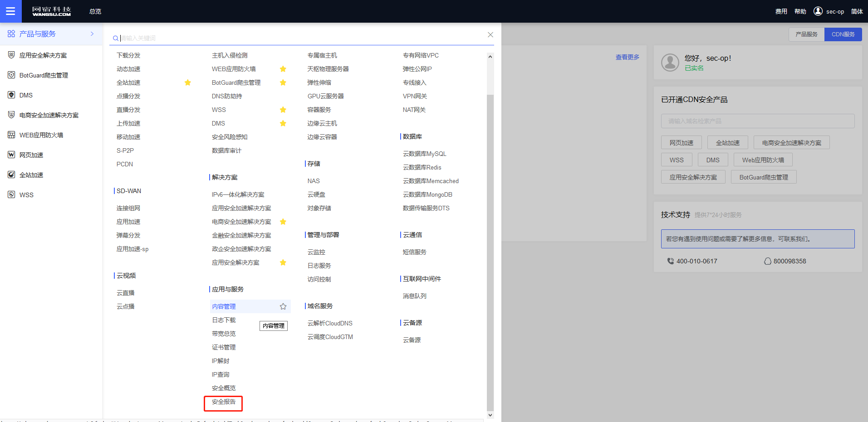868x422 pixels.
Task: Switch to the CDN服务 tab
Action: [843, 34]
